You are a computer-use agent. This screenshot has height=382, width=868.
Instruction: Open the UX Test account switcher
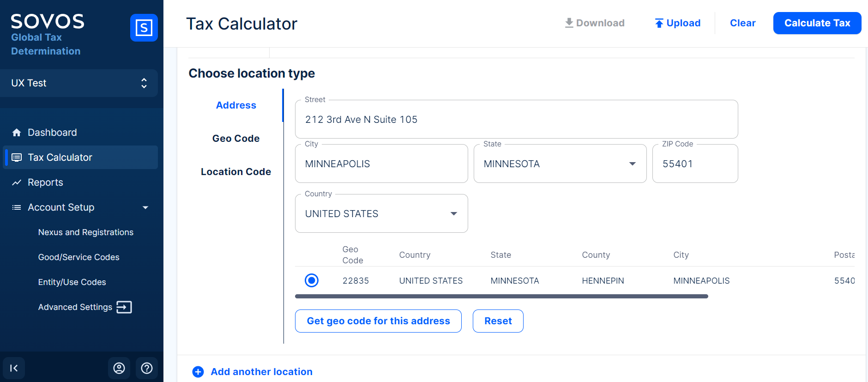pyautogui.click(x=79, y=83)
